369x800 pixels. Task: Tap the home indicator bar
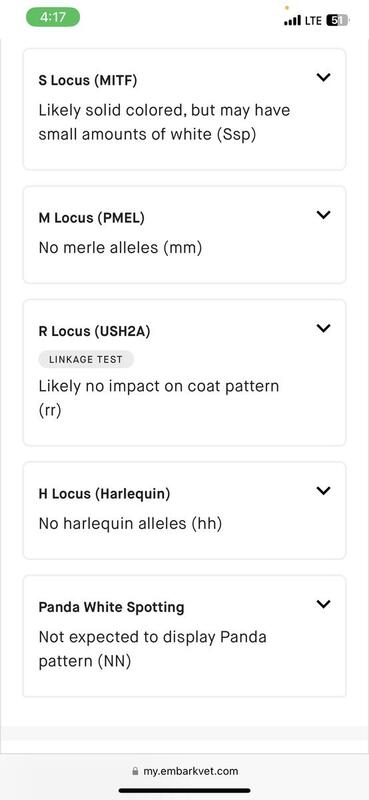click(184, 791)
